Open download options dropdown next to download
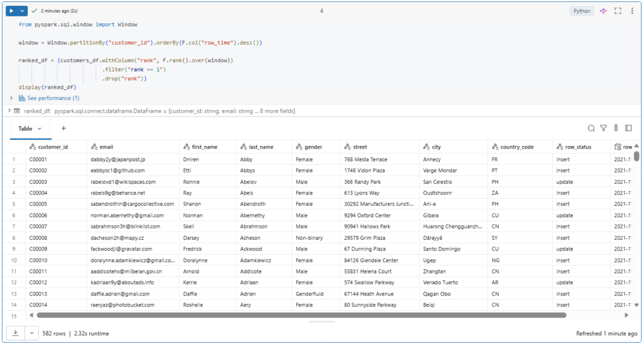The width and height of the screenshot is (644, 346). click(x=31, y=333)
